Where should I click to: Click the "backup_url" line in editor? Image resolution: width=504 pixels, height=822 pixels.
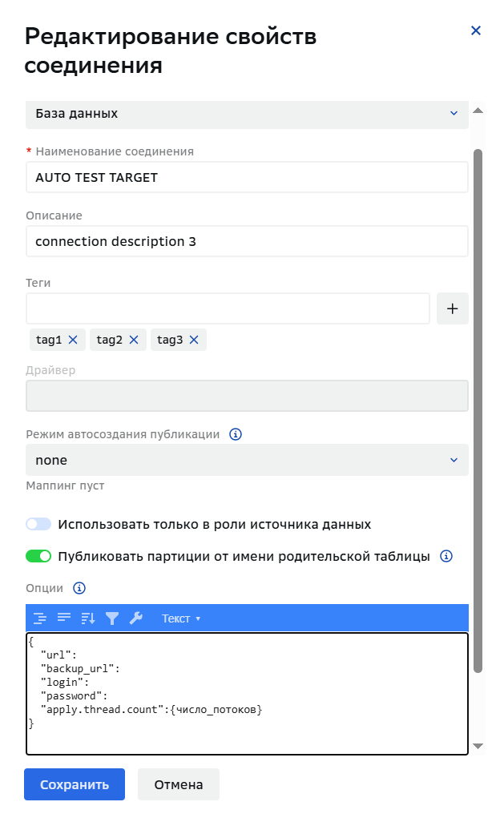pyautogui.click(x=80, y=668)
